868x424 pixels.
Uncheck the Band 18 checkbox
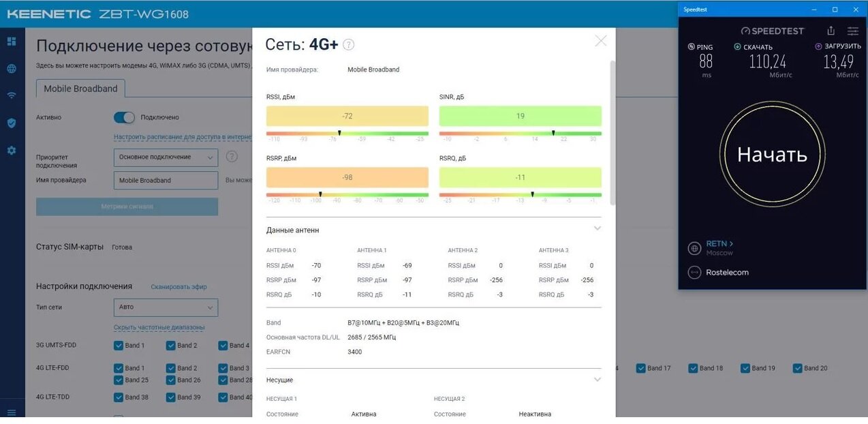693,368
